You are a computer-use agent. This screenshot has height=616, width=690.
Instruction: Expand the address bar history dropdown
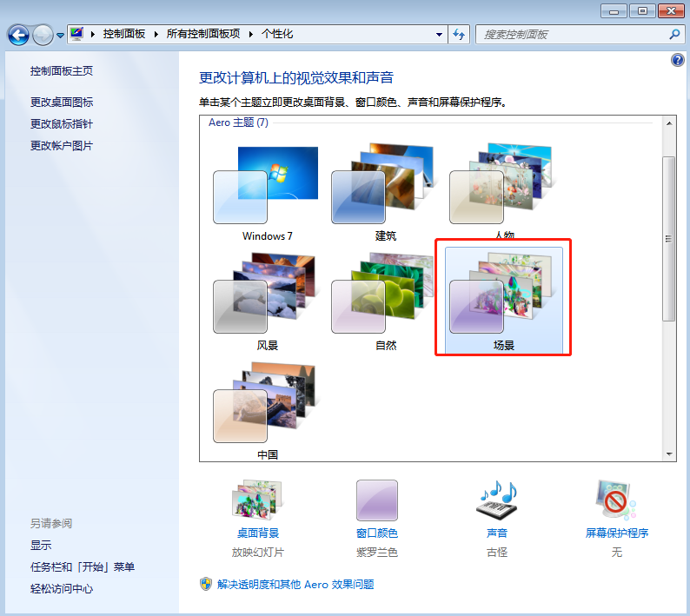pos(439,35)
